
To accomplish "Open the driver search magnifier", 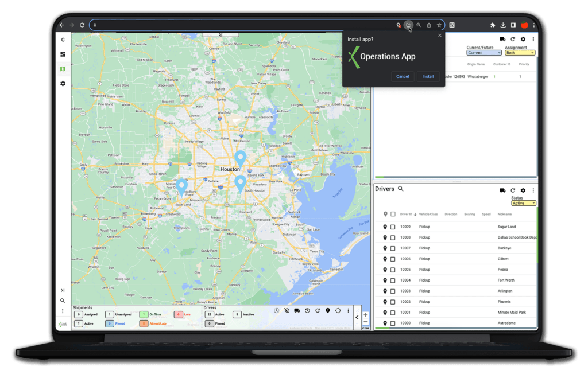I will point(400,189).
